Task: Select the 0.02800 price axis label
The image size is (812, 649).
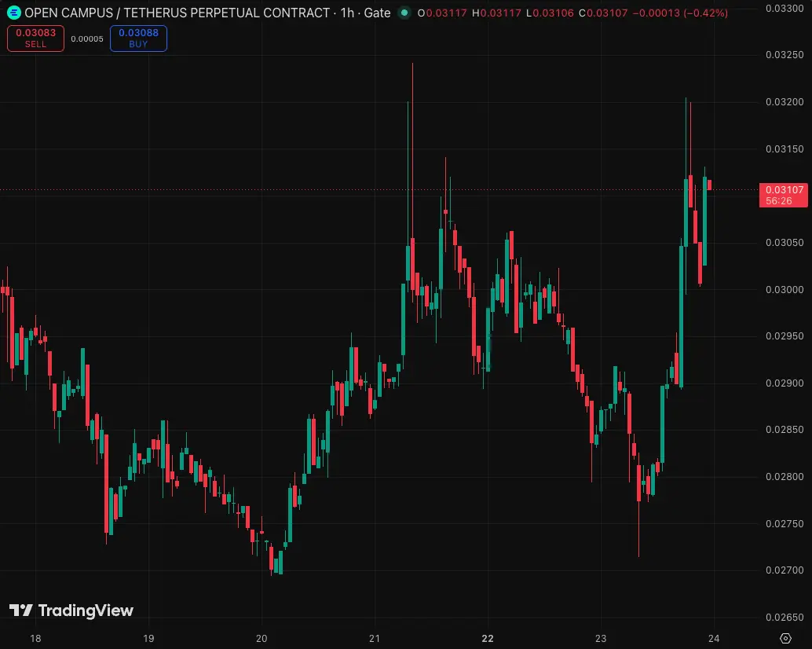Action: (784, 476)
